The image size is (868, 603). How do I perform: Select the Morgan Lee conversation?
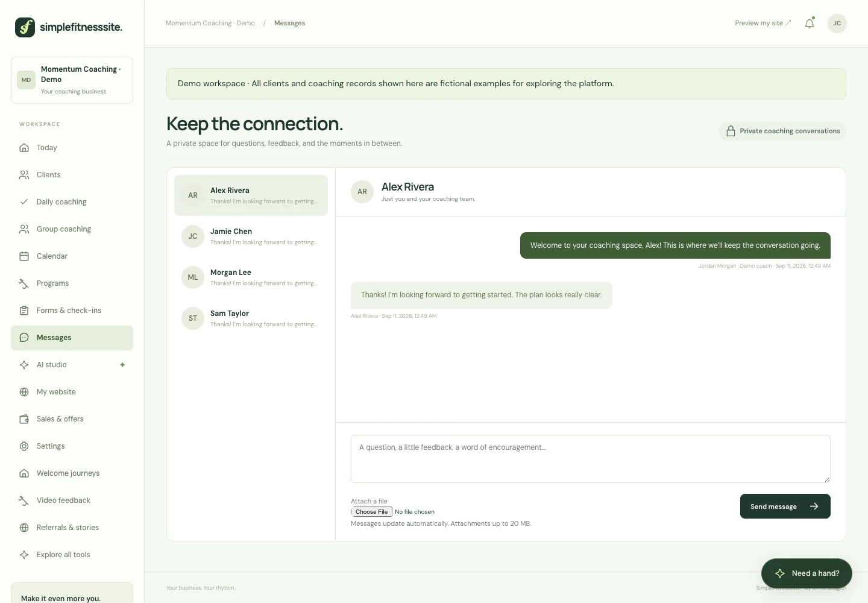(251, 277)
